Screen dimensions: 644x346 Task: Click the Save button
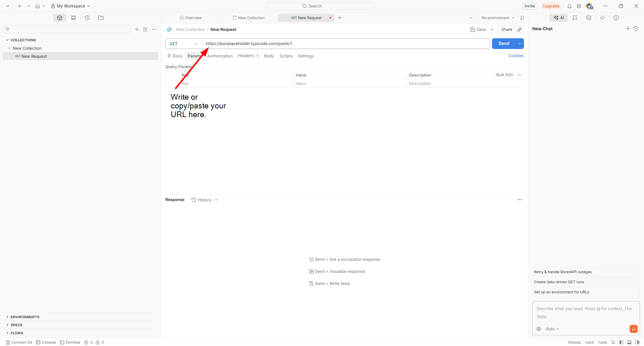click(x=478, y=30)
